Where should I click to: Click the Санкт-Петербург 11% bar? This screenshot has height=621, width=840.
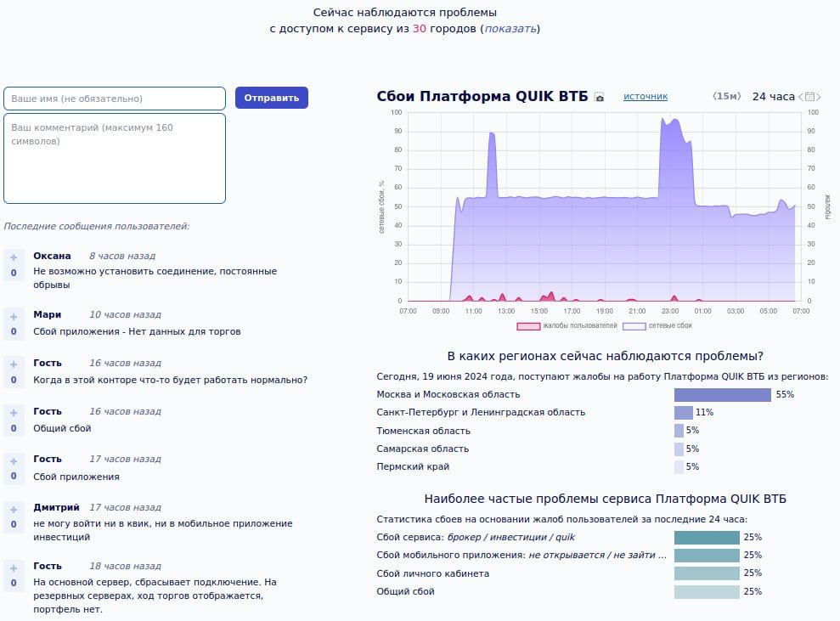[x=684, y=413]
